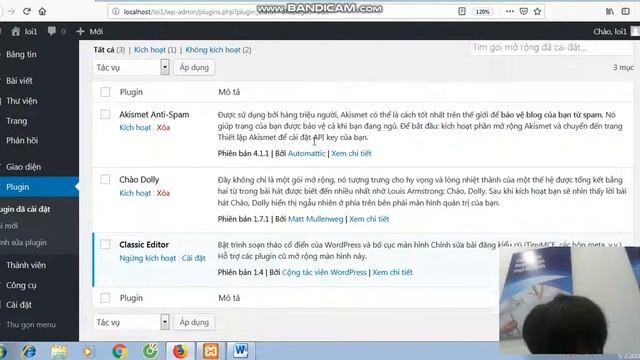Open the Automattic author link
Image resolution: width=640 pixels, height=360 pixels.
click(307, 153)
